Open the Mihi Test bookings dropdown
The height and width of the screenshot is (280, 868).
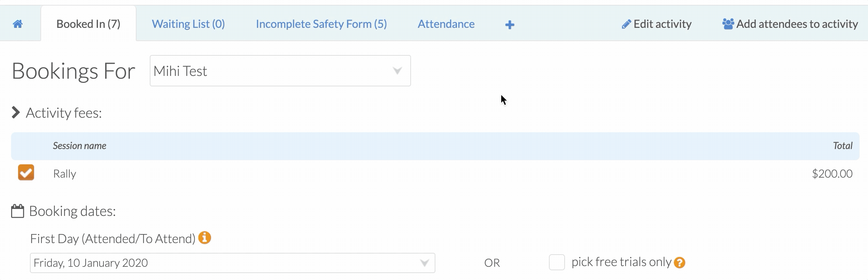280,71
